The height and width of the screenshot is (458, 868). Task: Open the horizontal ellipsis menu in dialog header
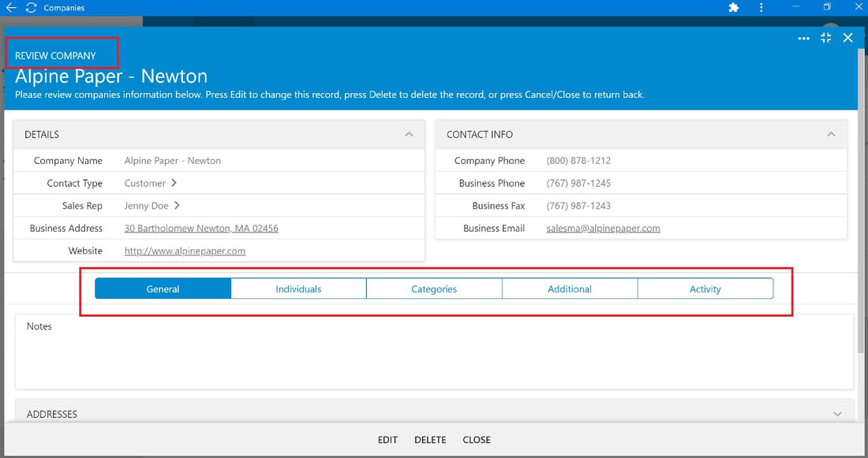click(x=804, y=38)
